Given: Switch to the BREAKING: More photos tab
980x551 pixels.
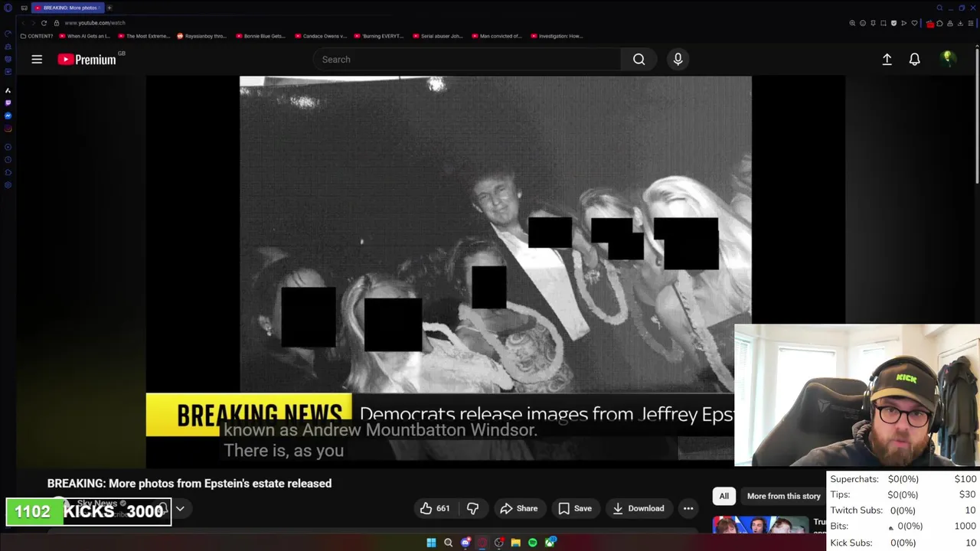Looking at the screenshot, I should click(x=68, y=8).
